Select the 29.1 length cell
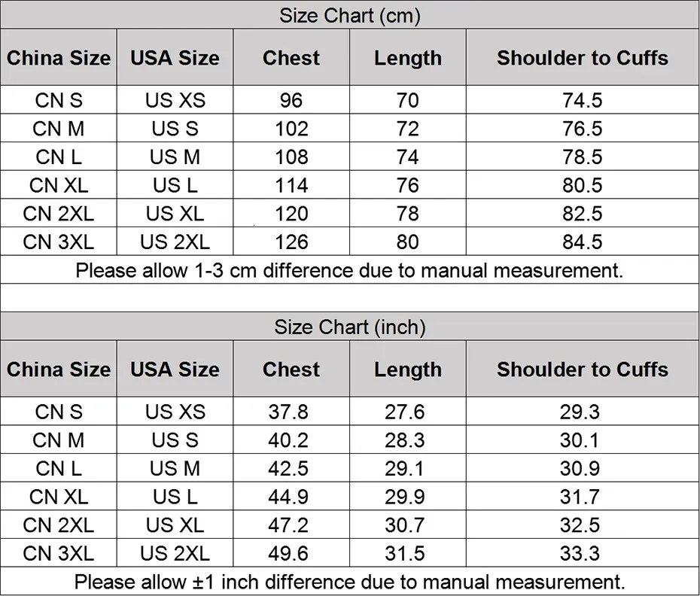Image resolution: width=700 pixels, height=596 pixels. pyautogui.click(x=405, y=468)
